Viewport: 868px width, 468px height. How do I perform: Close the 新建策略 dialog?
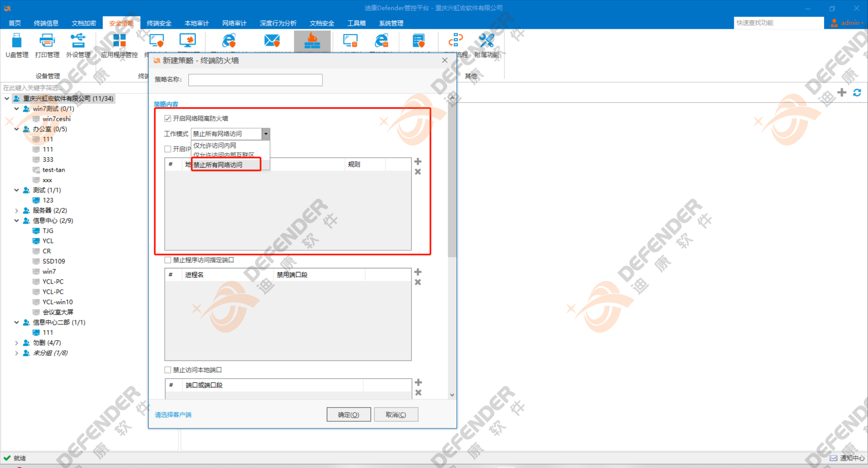[x=445, y=60]
